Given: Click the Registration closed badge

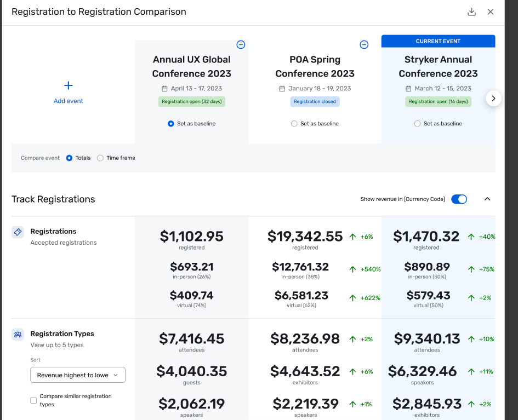Looking at the screenshot, I should 315,102.
